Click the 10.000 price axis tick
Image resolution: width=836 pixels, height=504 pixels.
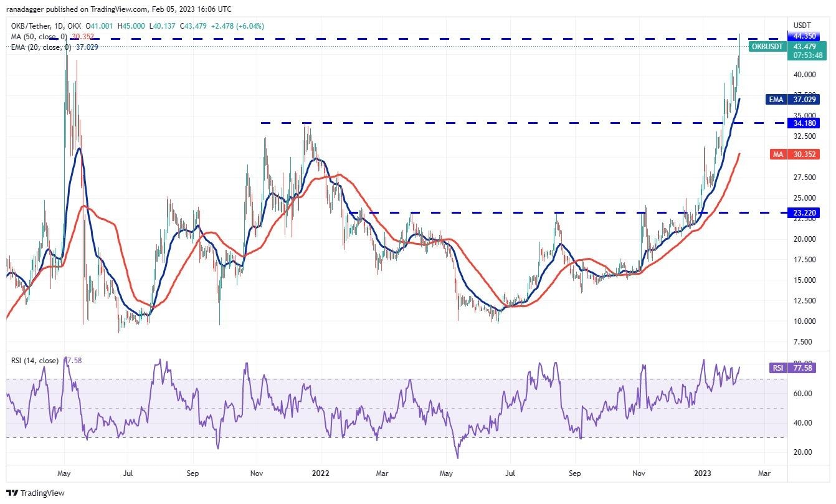tap(804, 321)
